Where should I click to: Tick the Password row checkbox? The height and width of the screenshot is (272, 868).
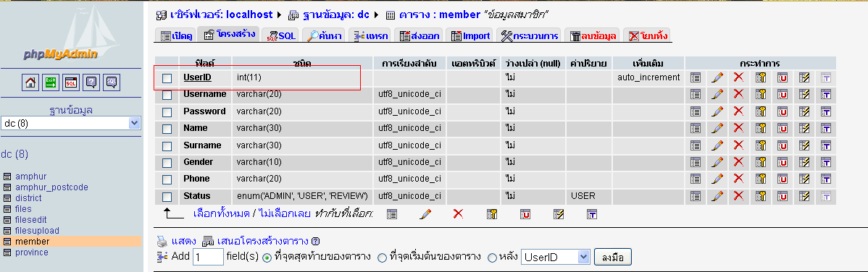click(167, 112)
